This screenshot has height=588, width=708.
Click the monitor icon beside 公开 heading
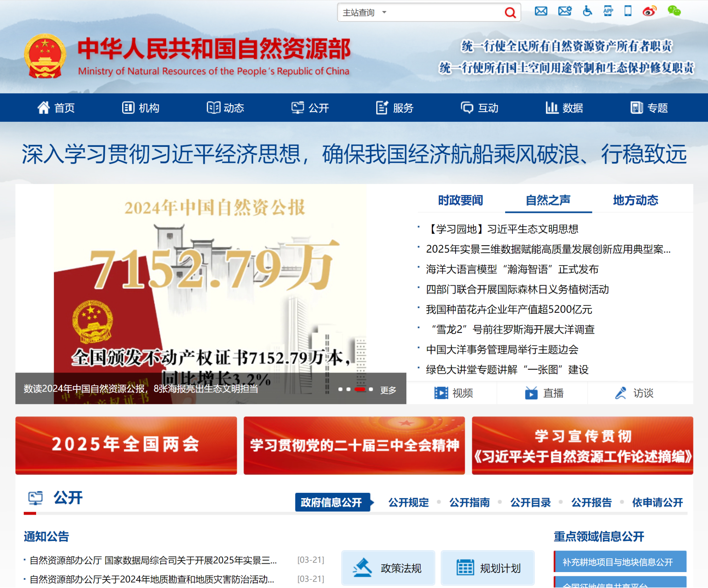tap(35, 498)
